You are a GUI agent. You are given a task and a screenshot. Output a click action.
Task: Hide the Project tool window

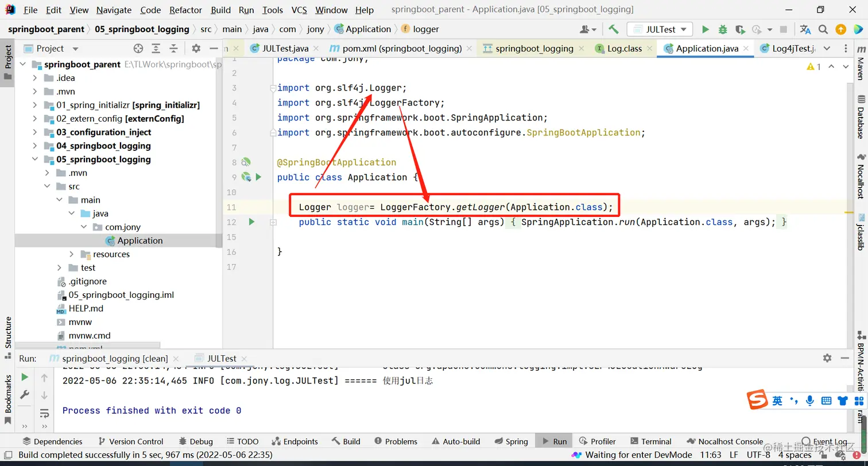214,49
